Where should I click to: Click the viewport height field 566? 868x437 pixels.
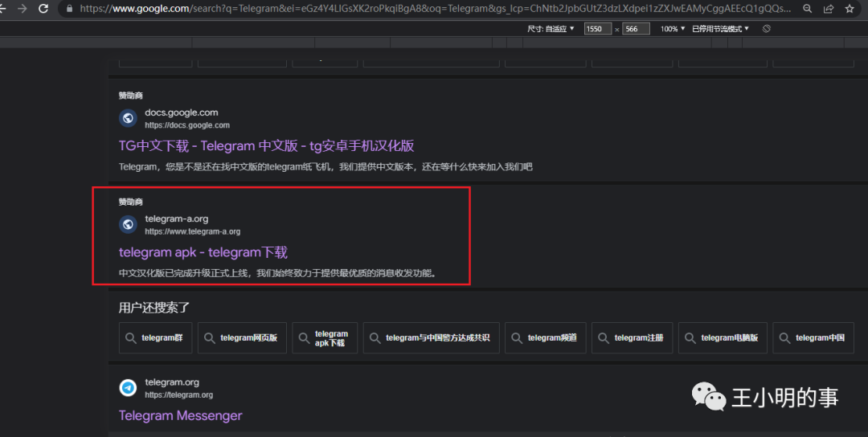(x=636, y=29)
